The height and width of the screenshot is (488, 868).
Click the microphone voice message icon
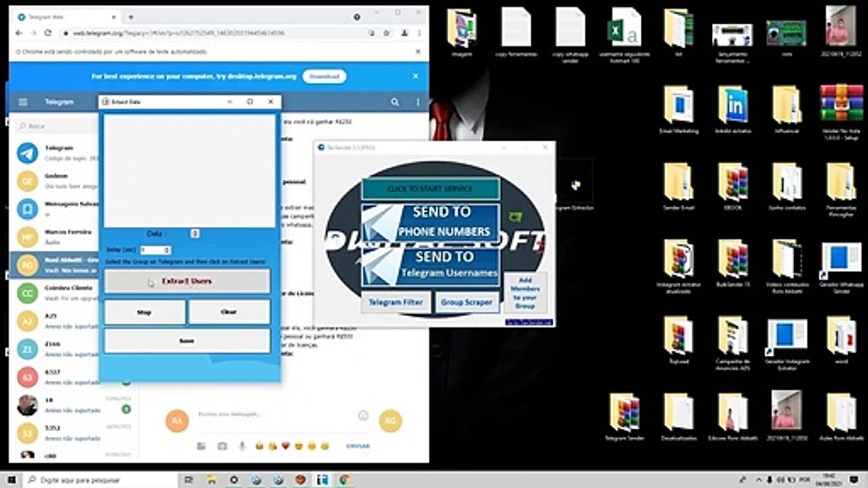coord(242,446)
